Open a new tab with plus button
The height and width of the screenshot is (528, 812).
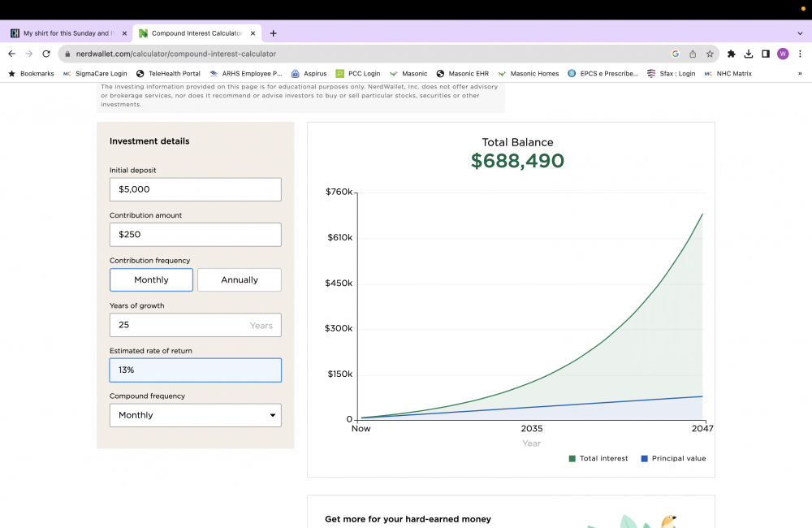pos(273,33)
